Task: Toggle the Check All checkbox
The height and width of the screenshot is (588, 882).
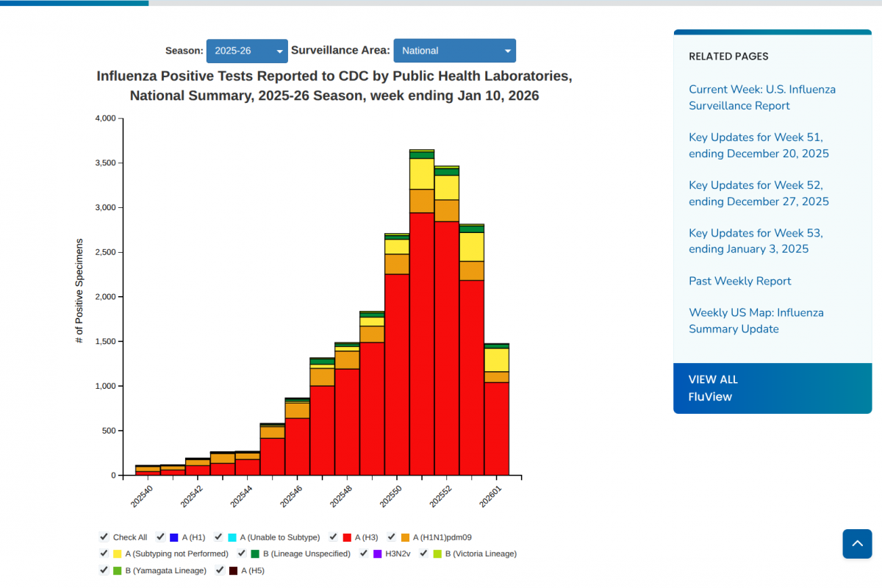Action: 104,537
